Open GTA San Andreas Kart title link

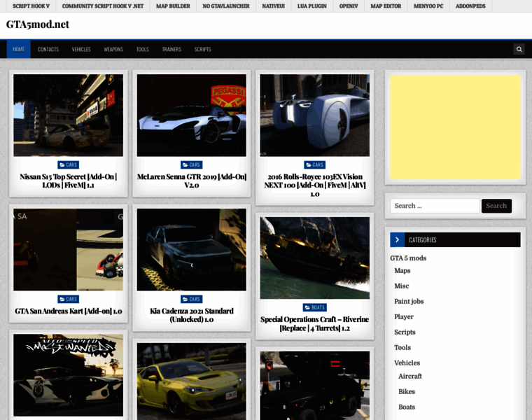pyautogui.click(x=68, y=311)
